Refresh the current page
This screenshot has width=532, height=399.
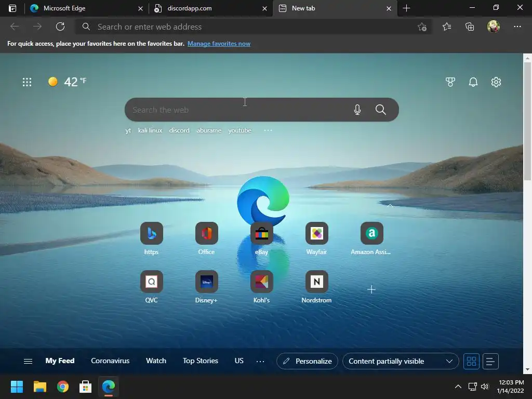pyautogui.click(x=60, y=26)
